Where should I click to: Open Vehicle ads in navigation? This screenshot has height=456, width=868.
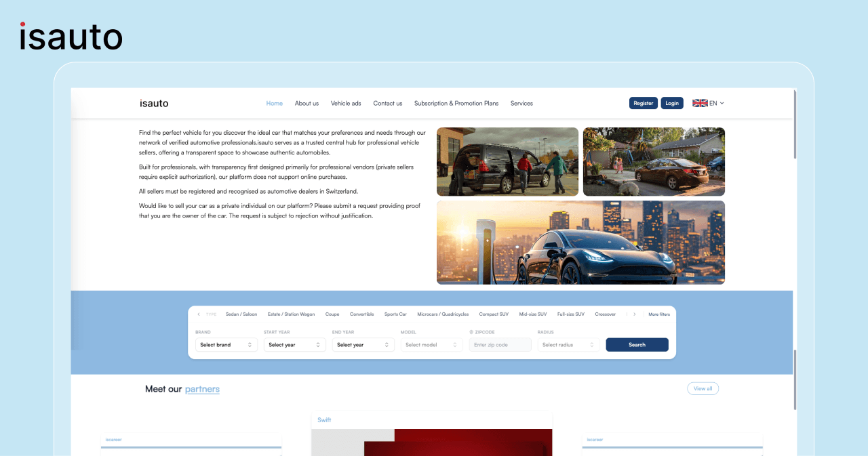coord(346,103)
